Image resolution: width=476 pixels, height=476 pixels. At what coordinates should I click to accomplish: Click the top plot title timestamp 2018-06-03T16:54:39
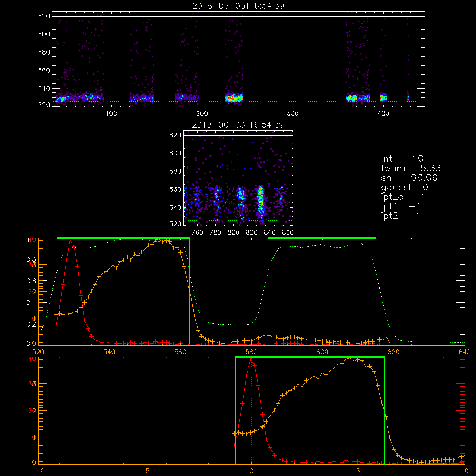pyautogui.click(x=238, y=6)
